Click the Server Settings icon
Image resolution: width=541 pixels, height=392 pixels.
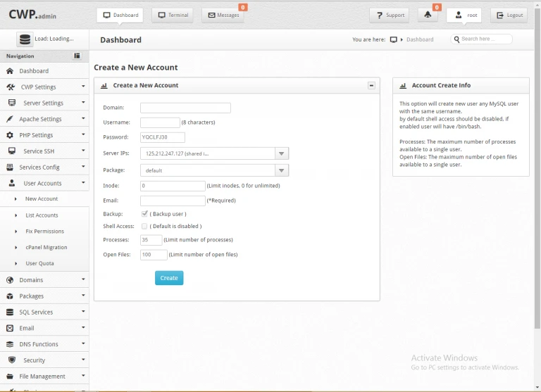[12, 103]
